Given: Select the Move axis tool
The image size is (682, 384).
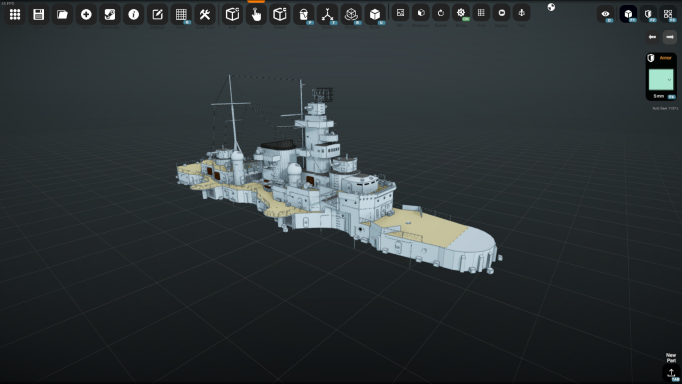Looking at the screenshot, I should click(327, 14).
